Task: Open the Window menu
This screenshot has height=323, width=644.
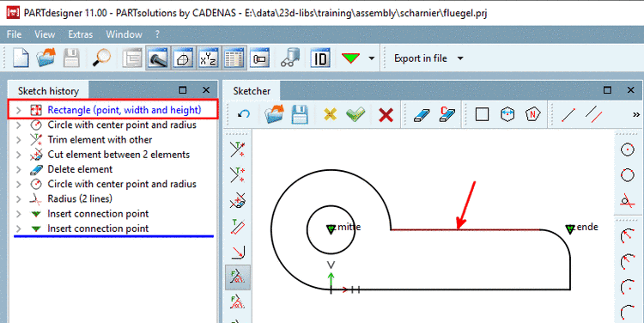Action: click(x=124, y=34)
